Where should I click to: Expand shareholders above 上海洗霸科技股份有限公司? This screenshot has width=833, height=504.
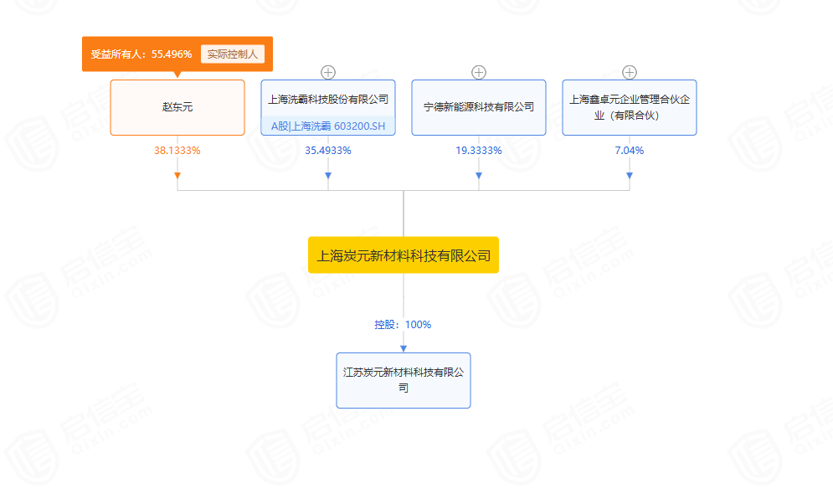[x=328, y=72]
